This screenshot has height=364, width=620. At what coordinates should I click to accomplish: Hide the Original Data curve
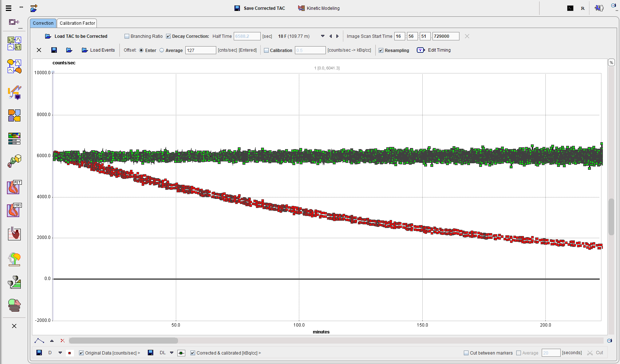coord(81,353)
